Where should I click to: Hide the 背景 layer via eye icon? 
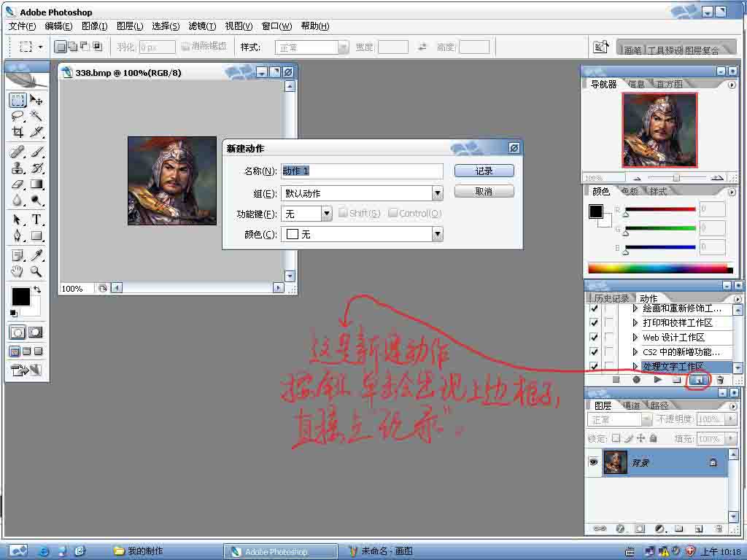[594, 462]
